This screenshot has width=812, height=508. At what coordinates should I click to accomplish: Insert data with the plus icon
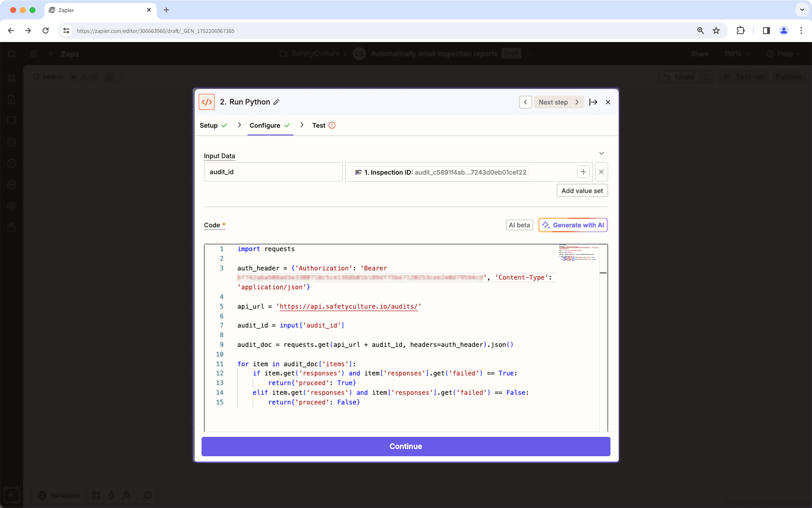(x=583, y=172)
